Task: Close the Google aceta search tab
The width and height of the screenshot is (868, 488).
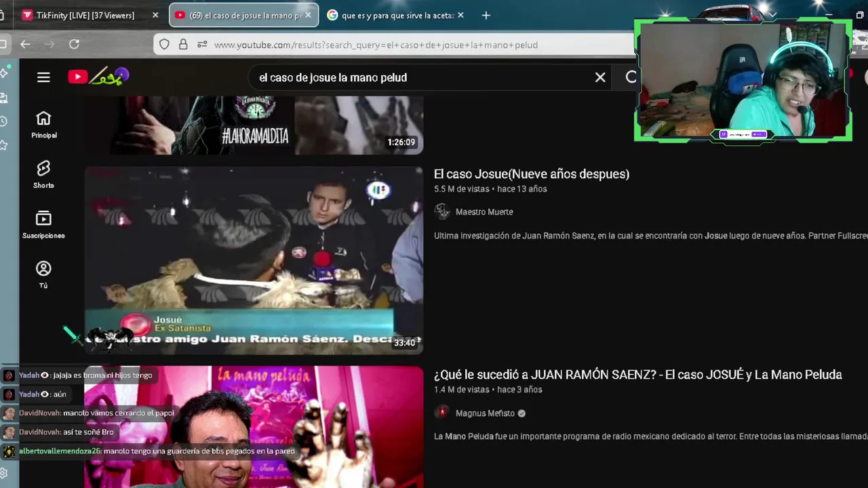Action: tap(461, 15)
